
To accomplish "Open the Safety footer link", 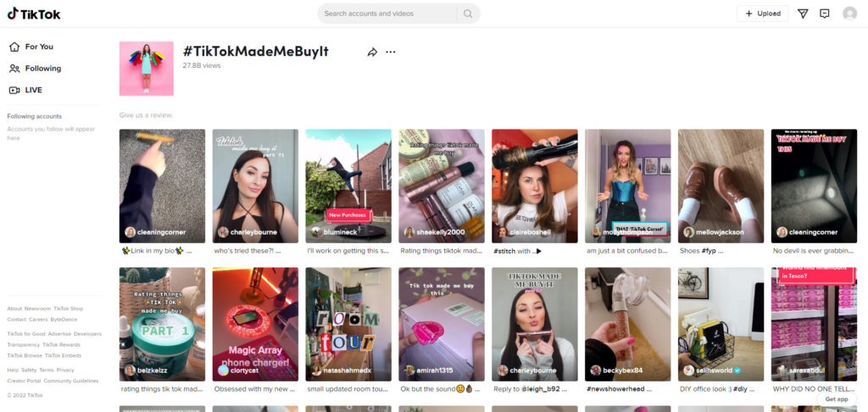I will (29, 370).
